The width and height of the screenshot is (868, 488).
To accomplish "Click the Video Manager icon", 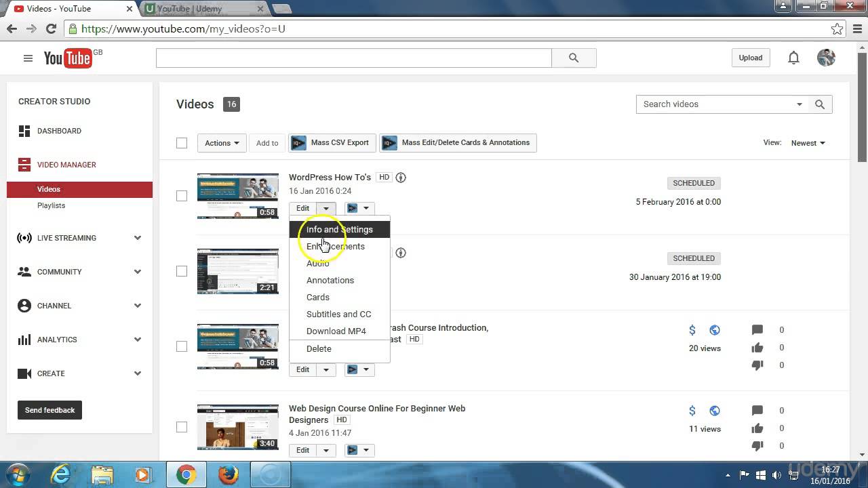I will [x=24, y=165].
